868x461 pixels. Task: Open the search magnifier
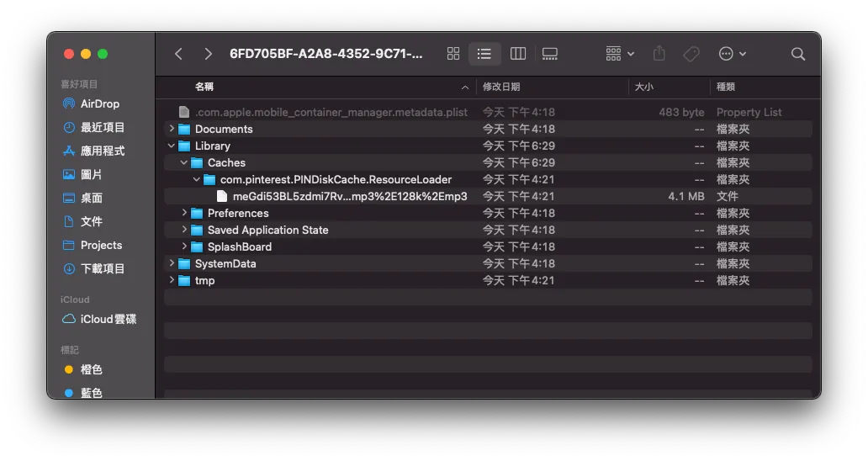[x=798, y=54]
